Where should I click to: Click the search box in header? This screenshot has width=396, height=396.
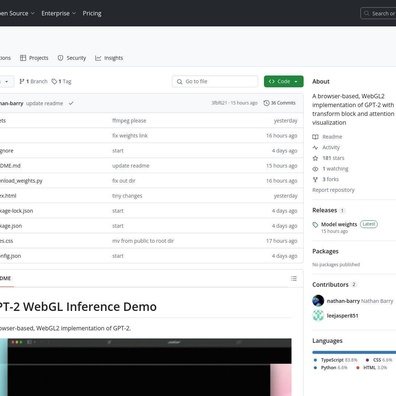[x=378, y=13]
